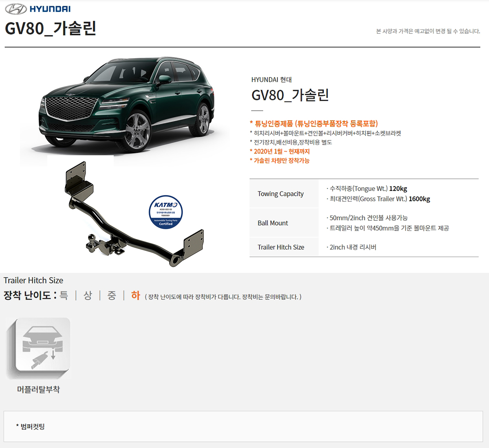This screenshot has width=489, height=448.
Task: Click the muffler removal icon
Action: [39, 348]
